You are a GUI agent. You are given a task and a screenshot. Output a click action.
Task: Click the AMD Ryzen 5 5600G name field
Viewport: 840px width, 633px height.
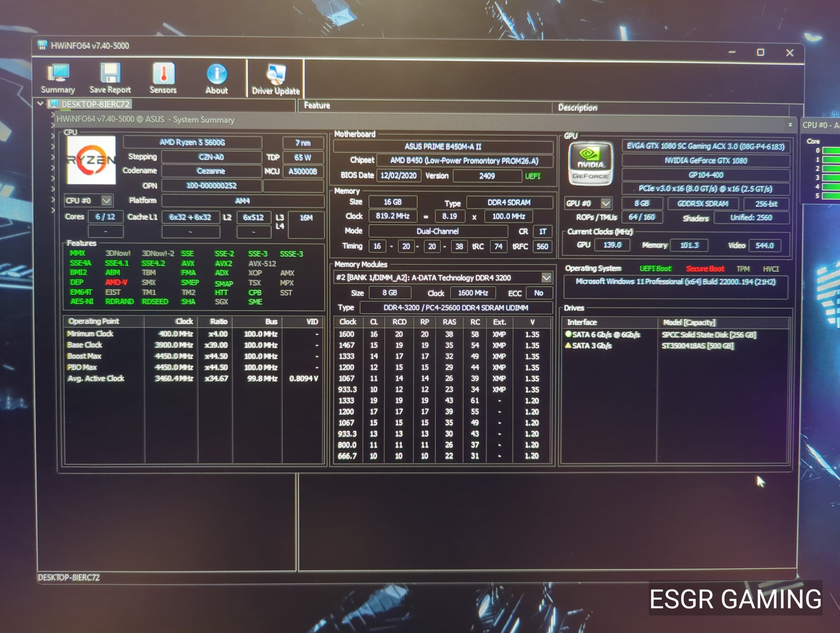(193, 142)
